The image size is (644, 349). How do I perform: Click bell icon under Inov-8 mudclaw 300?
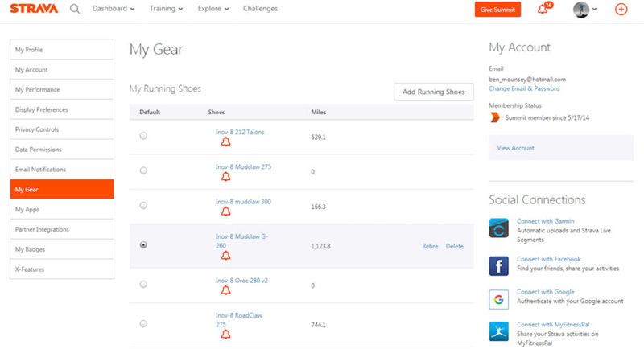(x=226, y=212)
